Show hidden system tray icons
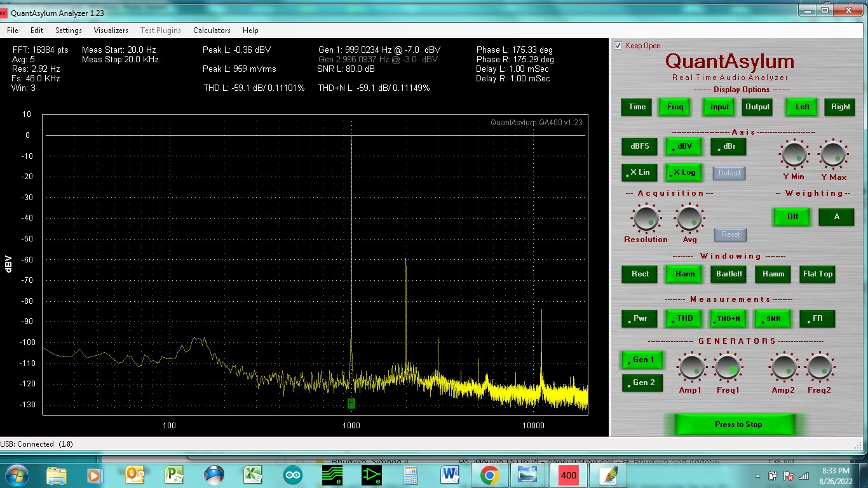Viewport: 868px width, 488px height. coord(757,475)
